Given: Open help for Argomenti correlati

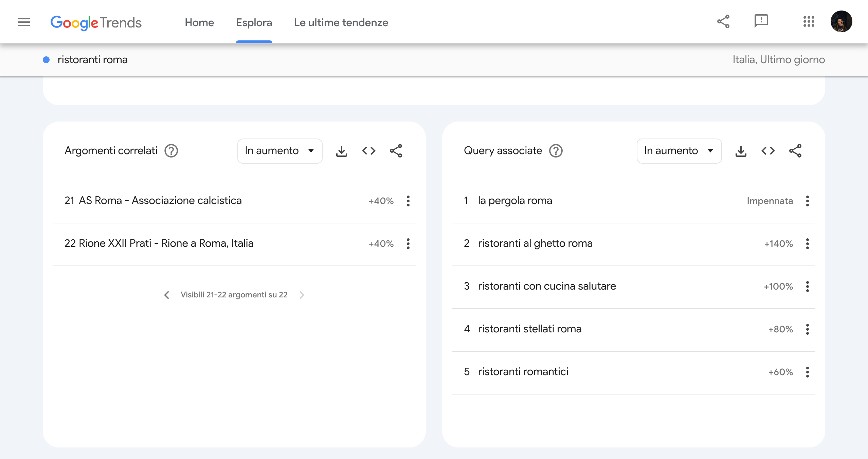Looking at the screenshot, I should click(171, 151).
